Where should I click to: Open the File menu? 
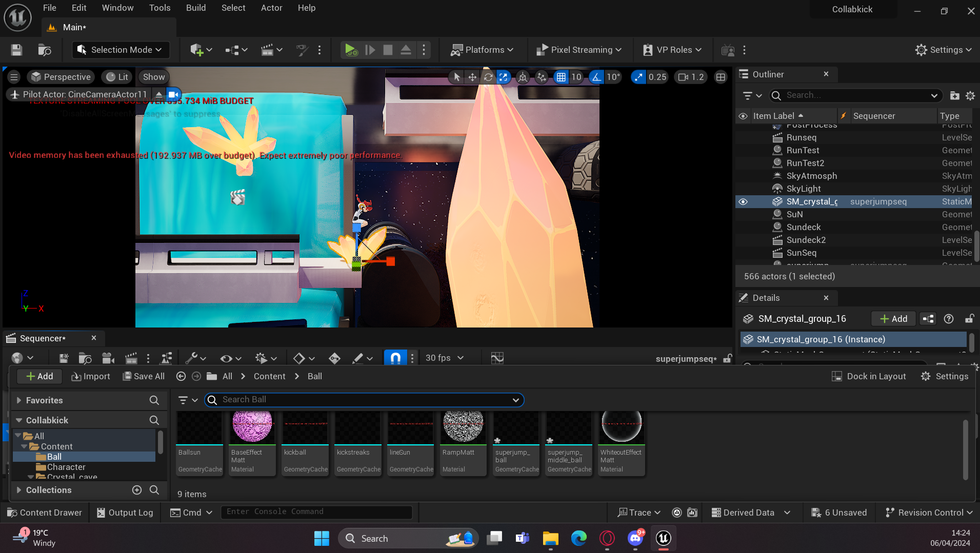pos(49,8)
